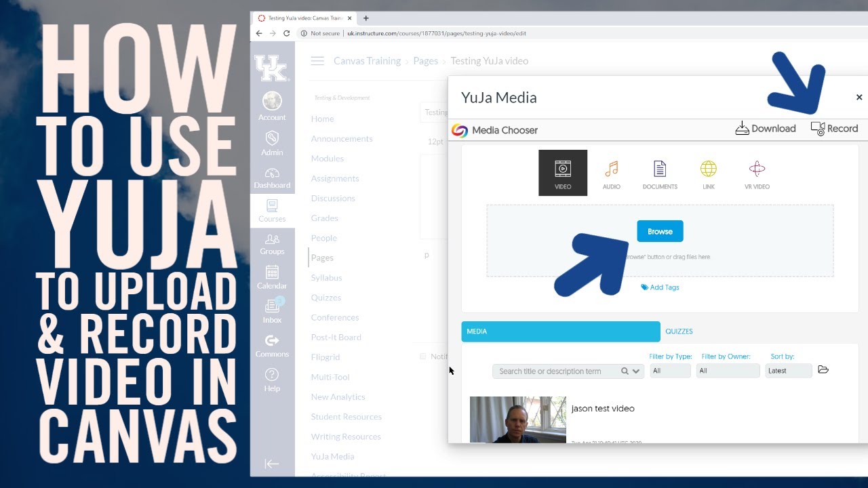Click the search magnifier icon in media search
The image size is (868, 488).
pos(625,371)
